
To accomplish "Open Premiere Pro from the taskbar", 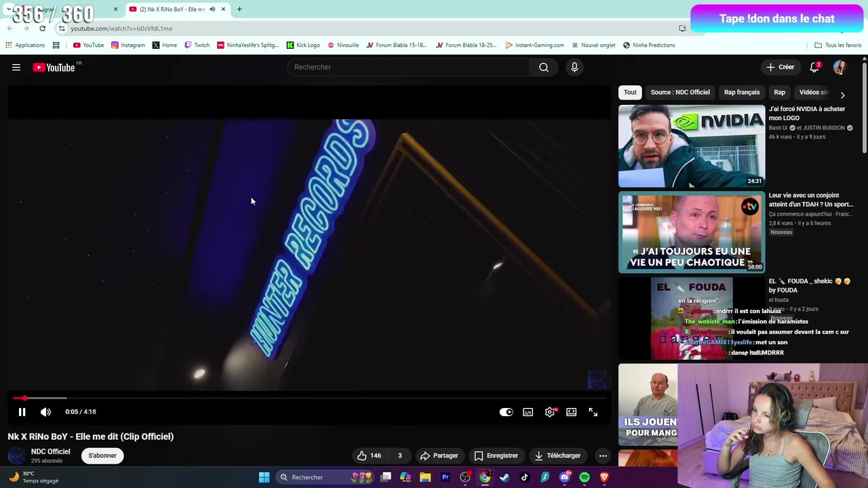I will click(446, 477).
